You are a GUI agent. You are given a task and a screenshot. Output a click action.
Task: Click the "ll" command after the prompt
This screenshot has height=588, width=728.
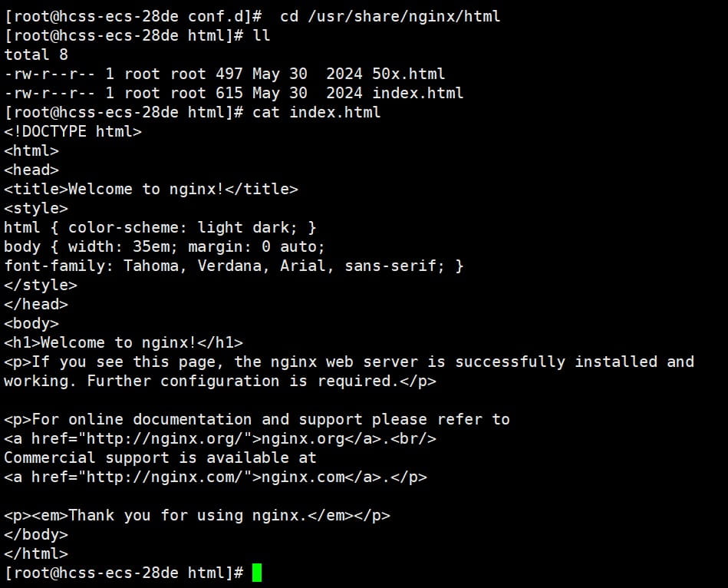(x=261, y=35)
